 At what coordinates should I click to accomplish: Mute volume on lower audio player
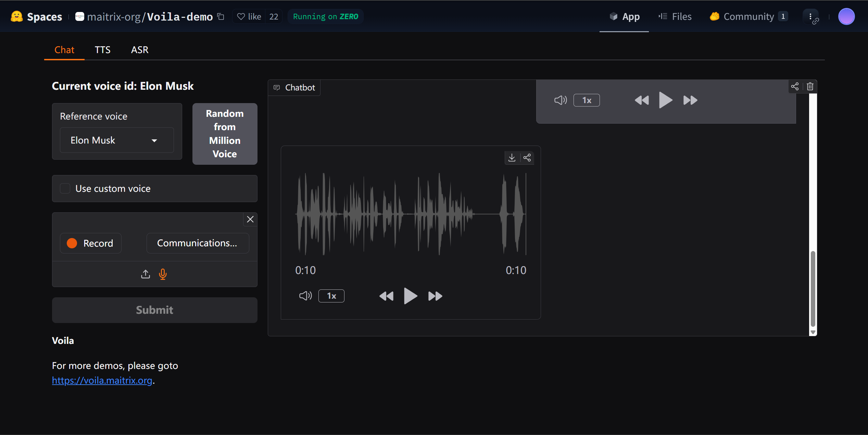click(x=305, y=296)
